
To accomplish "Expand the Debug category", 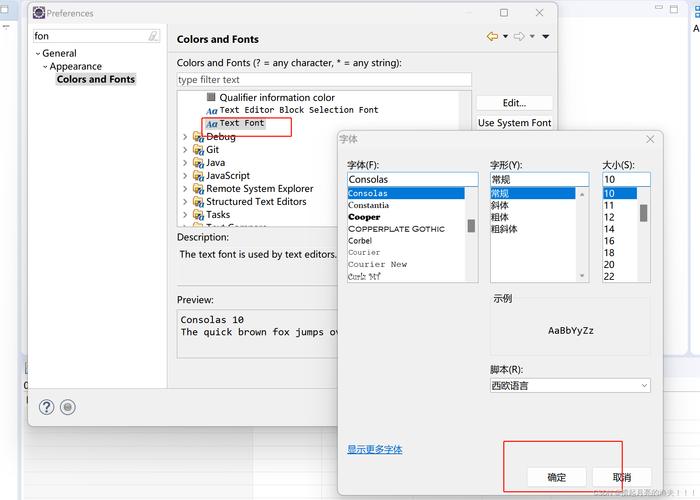I will [x=185, y=137].
